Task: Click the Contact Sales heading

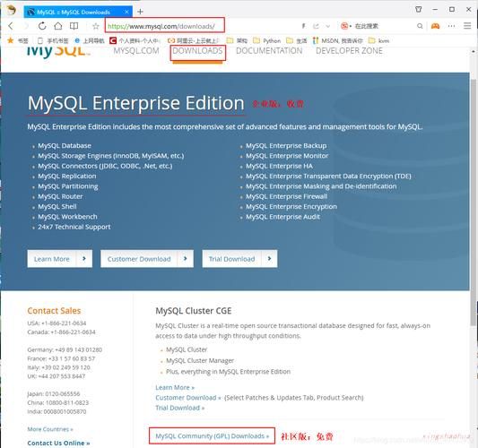Action: tap(54, 311)
